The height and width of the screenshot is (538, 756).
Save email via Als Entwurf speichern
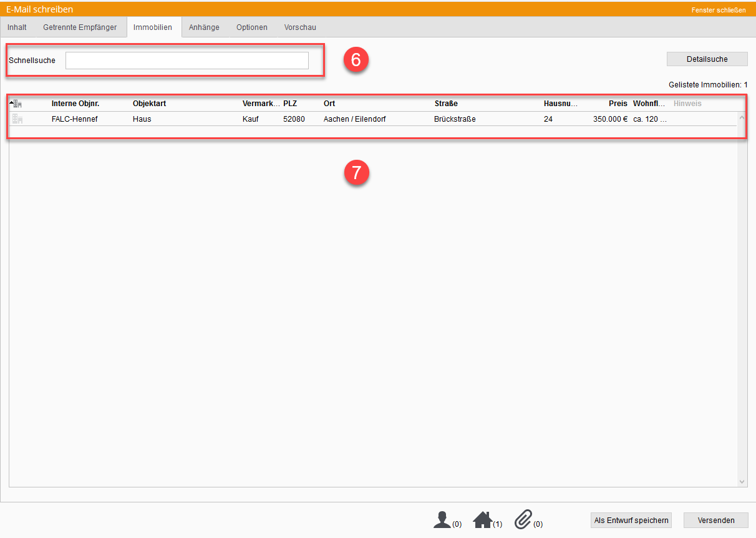tap(631, 521)
